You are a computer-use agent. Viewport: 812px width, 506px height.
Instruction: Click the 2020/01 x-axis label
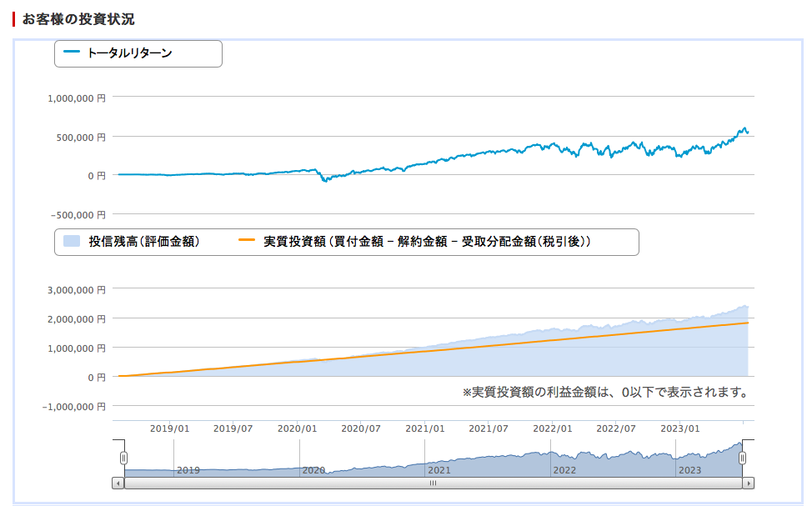tap(298, 428)
